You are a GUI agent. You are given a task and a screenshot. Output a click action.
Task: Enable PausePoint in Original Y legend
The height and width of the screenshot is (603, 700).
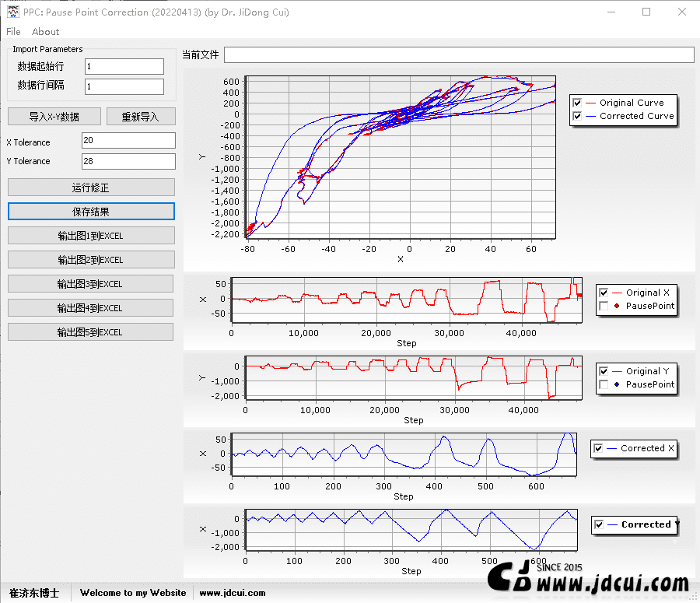[604, 384]
